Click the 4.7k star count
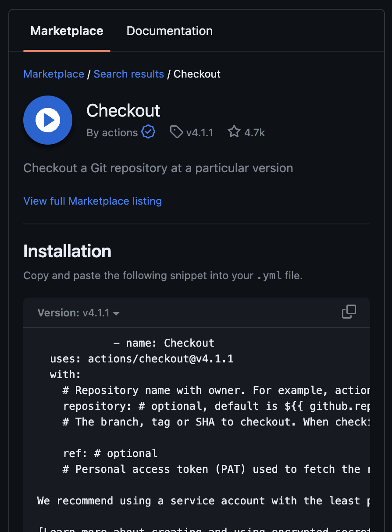 [255, 133]
